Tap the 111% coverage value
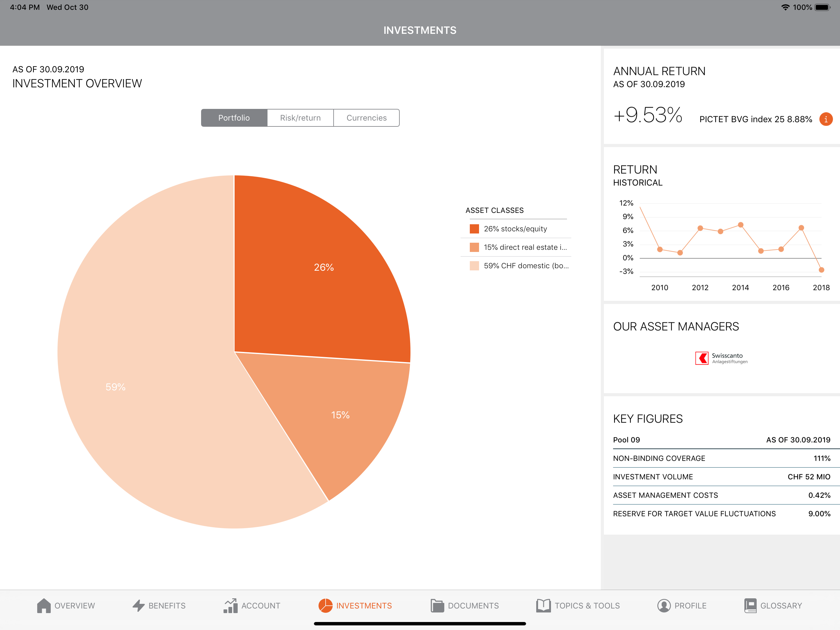The height and width of the screenshot is (630, 840). pos(822,458)
